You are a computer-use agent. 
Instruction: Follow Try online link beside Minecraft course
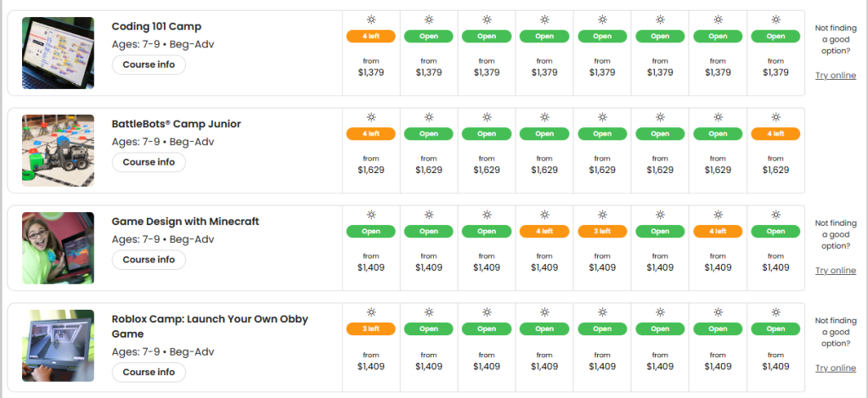835,271
